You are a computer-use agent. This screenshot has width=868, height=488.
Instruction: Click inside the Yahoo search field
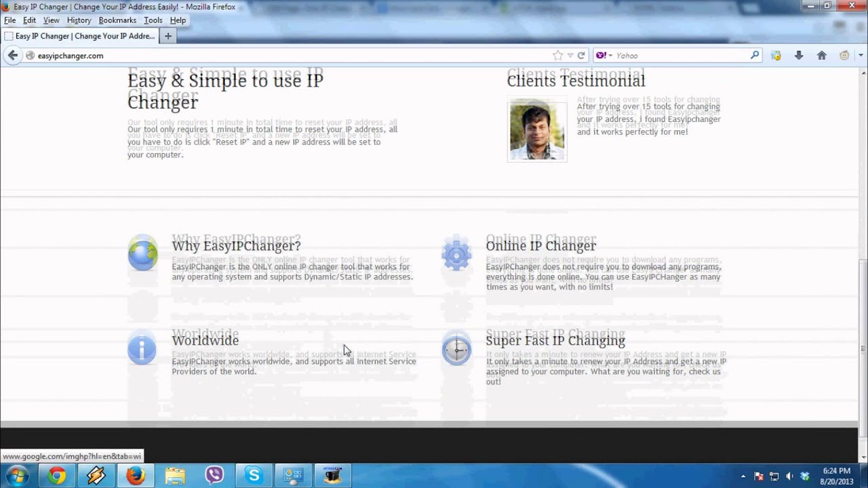(x=678, y=56)
